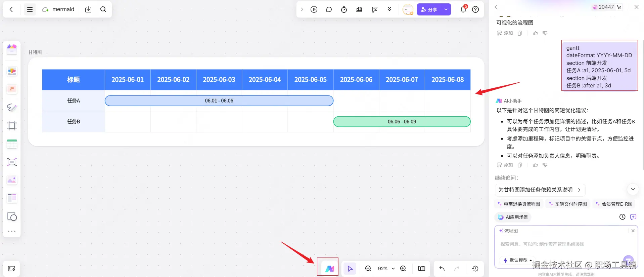Open the timer tool

(344, 9)
